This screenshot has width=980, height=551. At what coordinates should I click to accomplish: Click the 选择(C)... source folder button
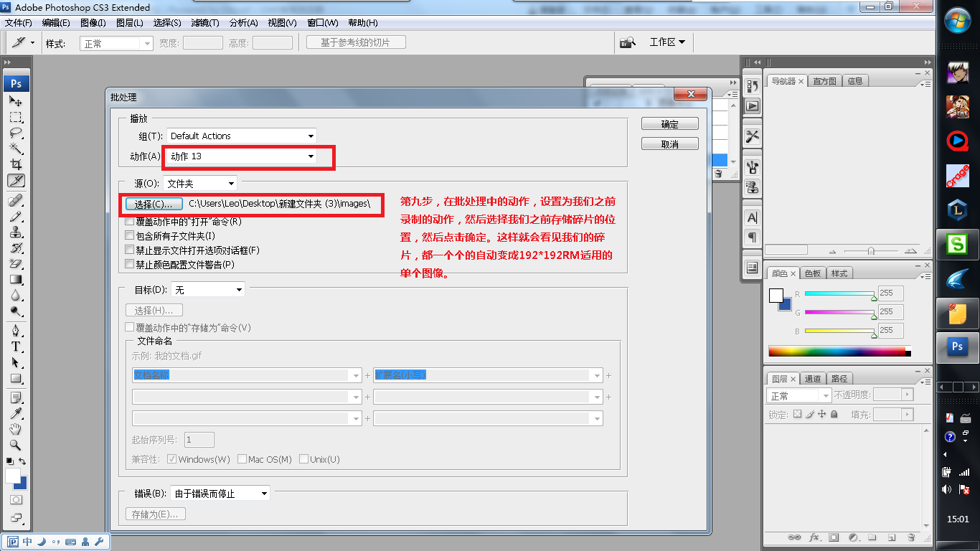click(x=154, y=204)
